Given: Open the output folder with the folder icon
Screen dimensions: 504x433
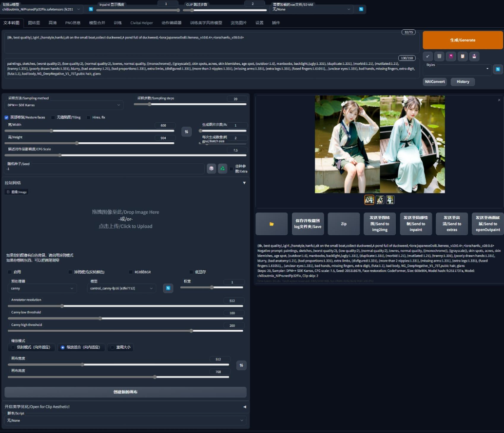Looking at the screenshot, I should coord(271,224).
